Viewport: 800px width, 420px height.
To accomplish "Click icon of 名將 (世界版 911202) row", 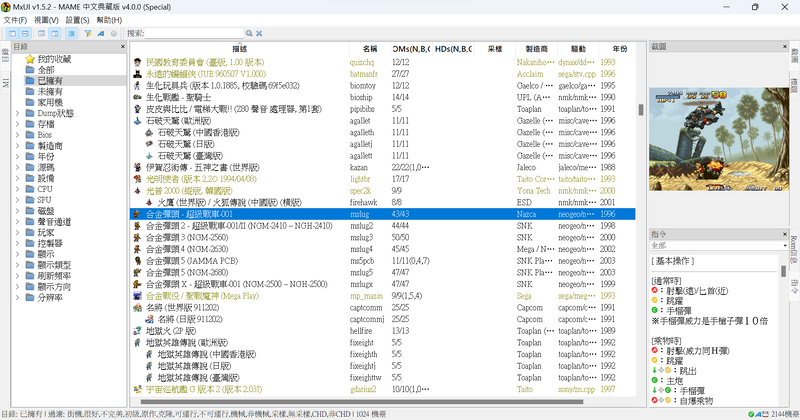I will pyautogui.click(x=137, y=308).
